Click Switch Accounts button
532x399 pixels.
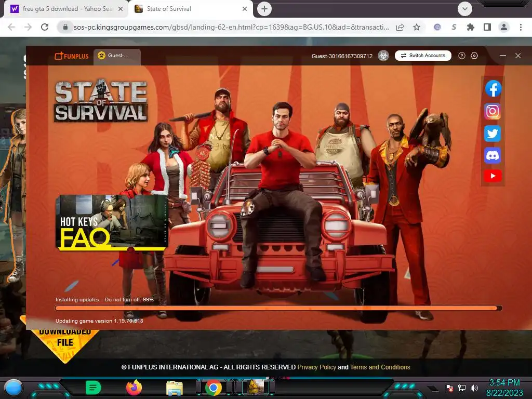tap(423, 56)
